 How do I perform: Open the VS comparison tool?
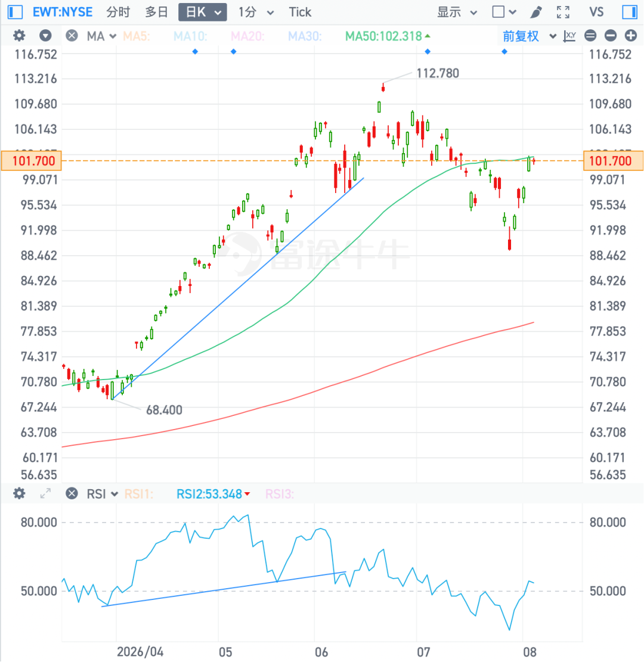596,12
